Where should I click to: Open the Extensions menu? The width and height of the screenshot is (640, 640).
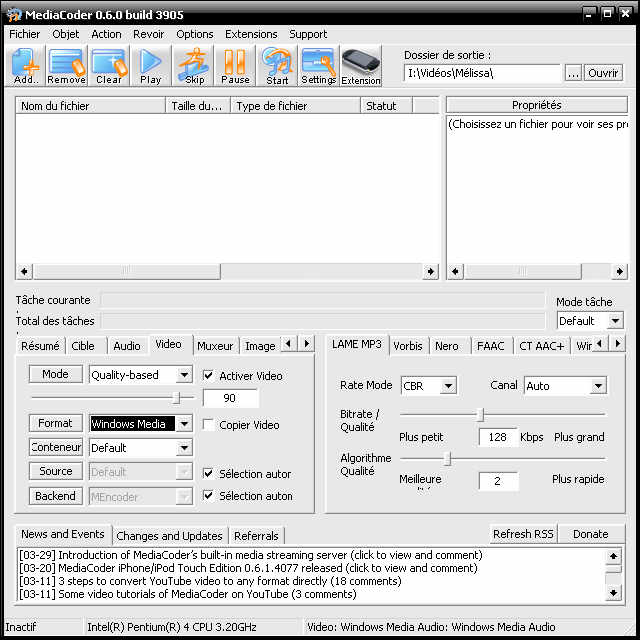pyautogui.click(x=251, y=34)
